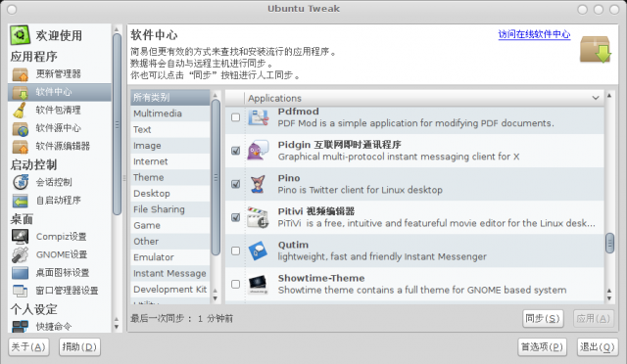Click the category list scrollbar thumb
This screenshot has width=627, height=364.
tap(216, 177)
